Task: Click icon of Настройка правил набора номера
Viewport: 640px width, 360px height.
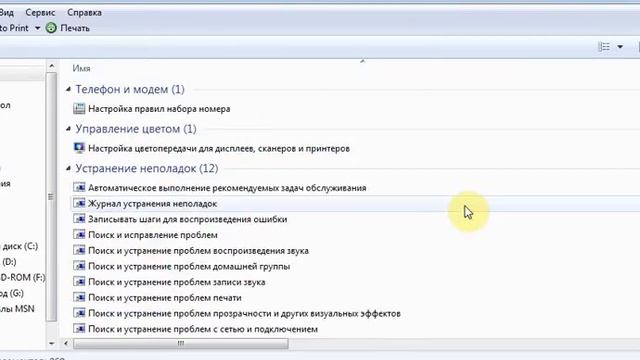Action: click(x=79, y=109)
